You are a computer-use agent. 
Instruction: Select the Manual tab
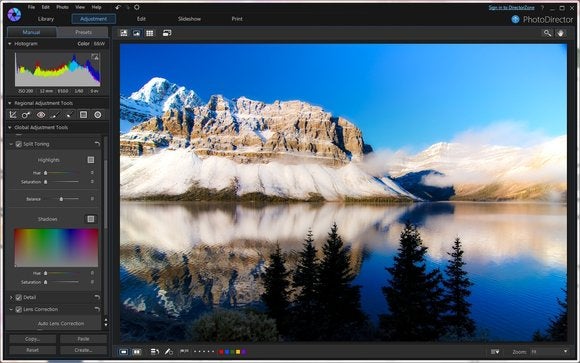coord(31,32)
